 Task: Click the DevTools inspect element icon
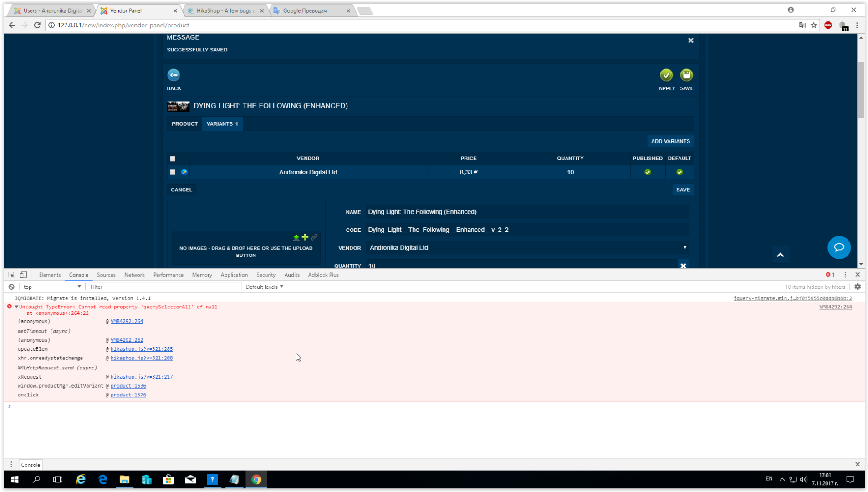click(11, 275)
